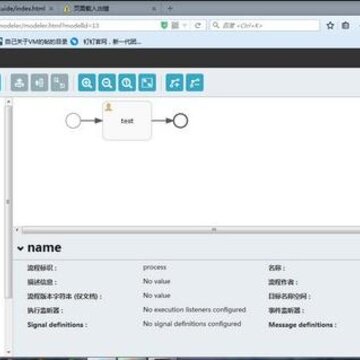The height and width of the screenshot is (360, 360).
Task: Close the index.html browser tab
Action: tap(51, 9)
